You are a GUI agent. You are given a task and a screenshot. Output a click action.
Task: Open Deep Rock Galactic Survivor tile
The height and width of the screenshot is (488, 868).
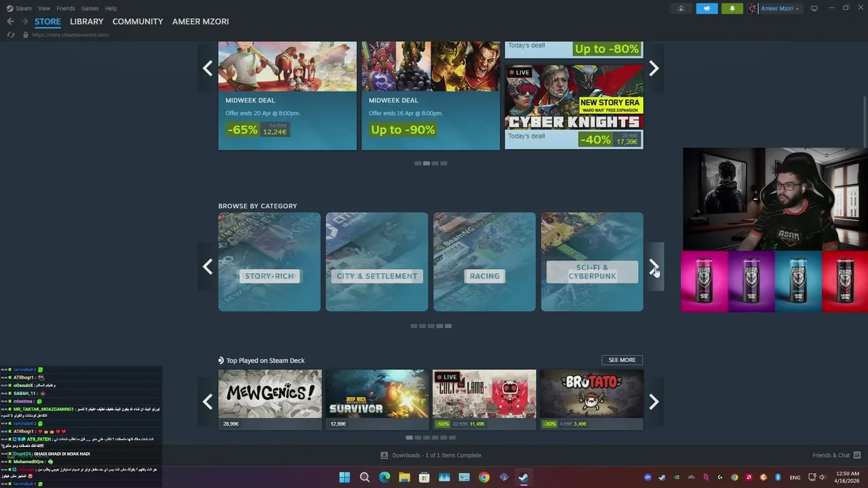point(377,399)
